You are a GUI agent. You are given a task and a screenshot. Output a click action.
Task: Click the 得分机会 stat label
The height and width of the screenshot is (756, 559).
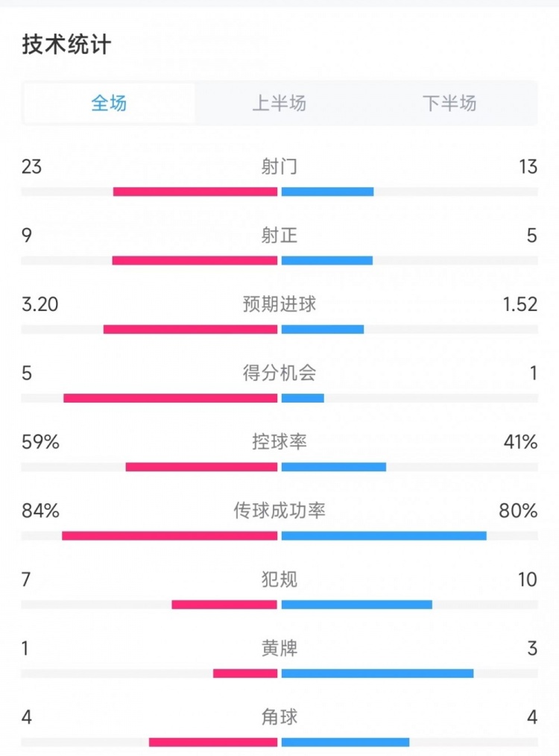coord(279,373)
